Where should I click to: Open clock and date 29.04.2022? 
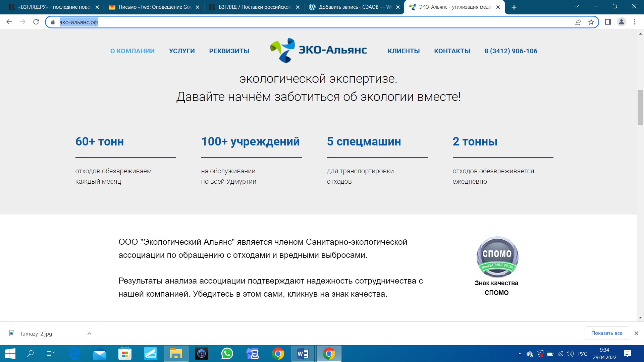pos(604,354)
